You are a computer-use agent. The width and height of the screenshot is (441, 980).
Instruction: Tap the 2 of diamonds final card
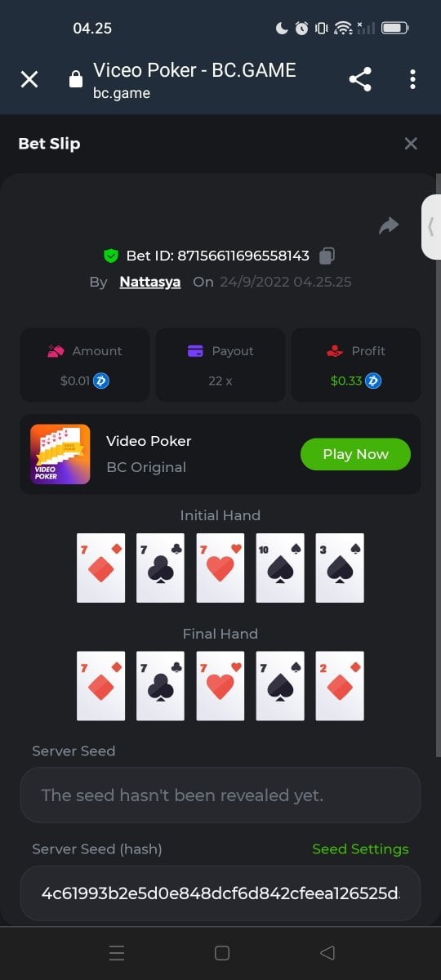tap(340, 685)
